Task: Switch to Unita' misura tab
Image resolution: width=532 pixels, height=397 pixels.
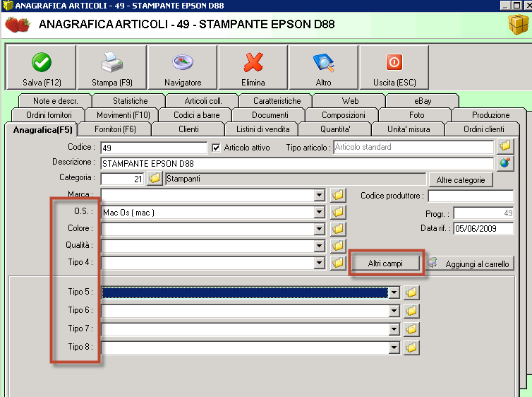Action: [x=409, y=129]
